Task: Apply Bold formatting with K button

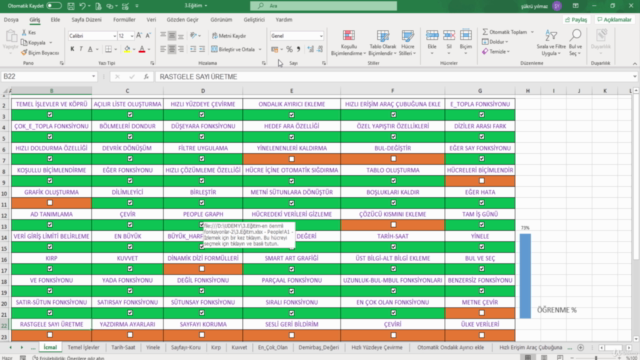Action: tap(72, 49)
